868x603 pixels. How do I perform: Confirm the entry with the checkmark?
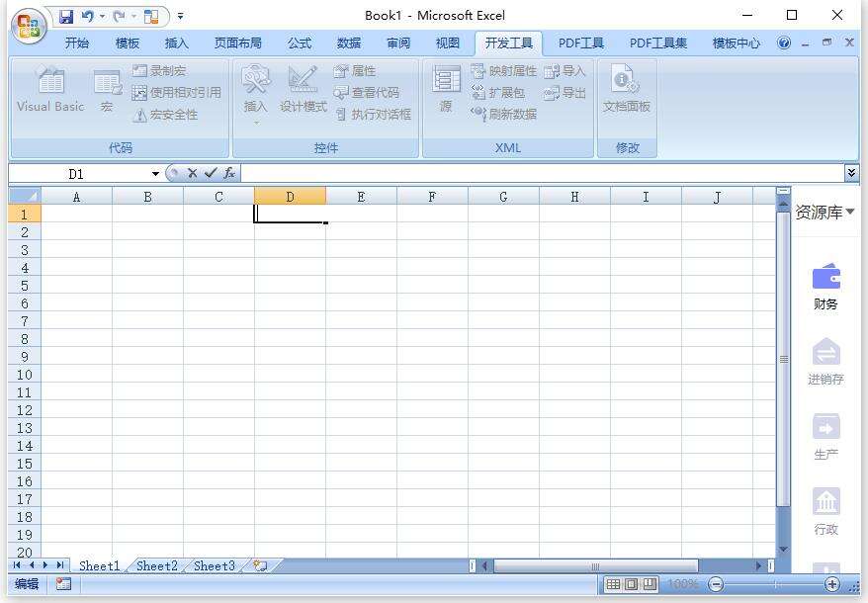211,173
